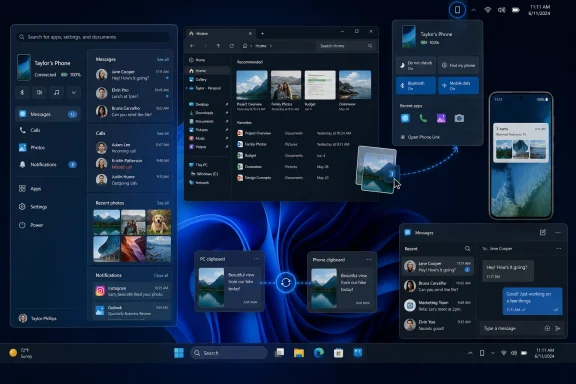576x384 pixels.
Task: Open Notifications in the left phone panel
Action: point(48,165)
